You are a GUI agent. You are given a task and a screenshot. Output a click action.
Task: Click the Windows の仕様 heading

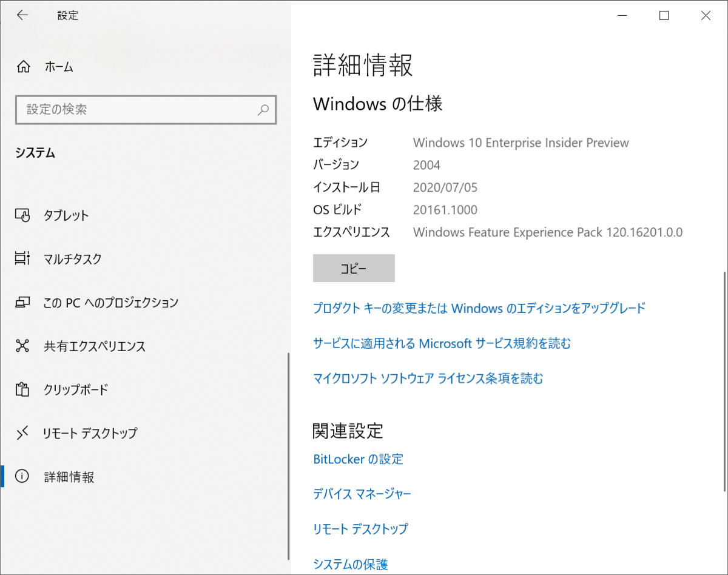click(x=377, y=104)
